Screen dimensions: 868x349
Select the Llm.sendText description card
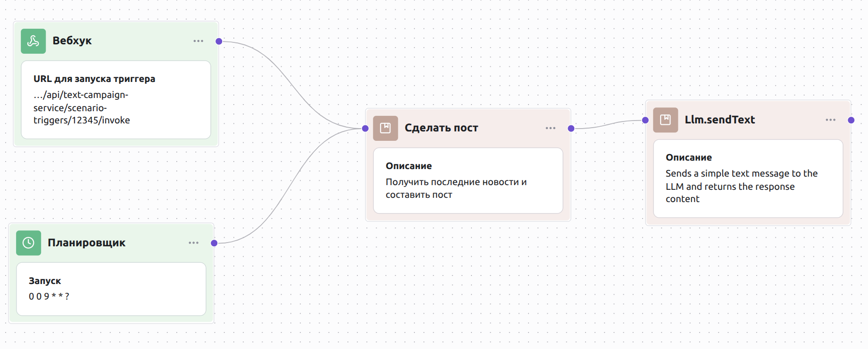[748, 179]
